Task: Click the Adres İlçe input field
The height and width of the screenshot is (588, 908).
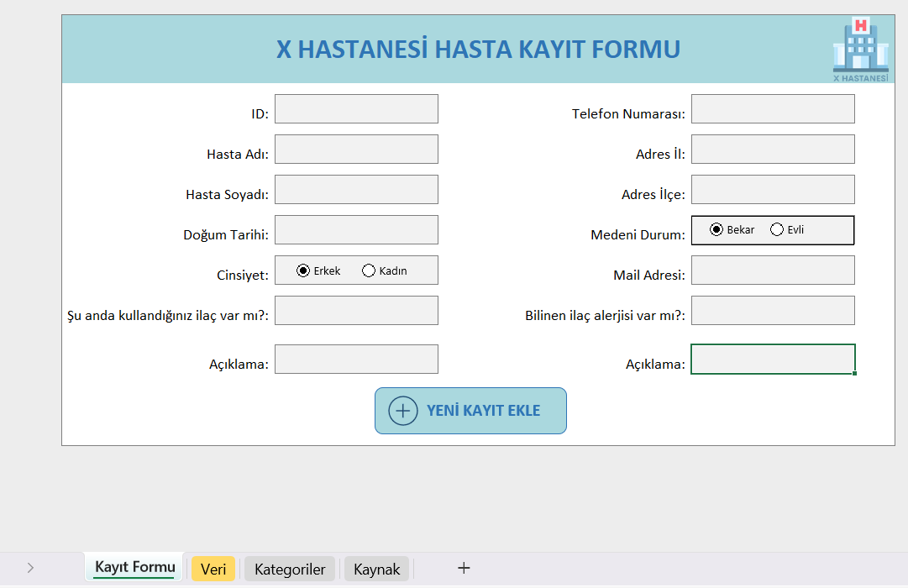Action: coord(773,190)
